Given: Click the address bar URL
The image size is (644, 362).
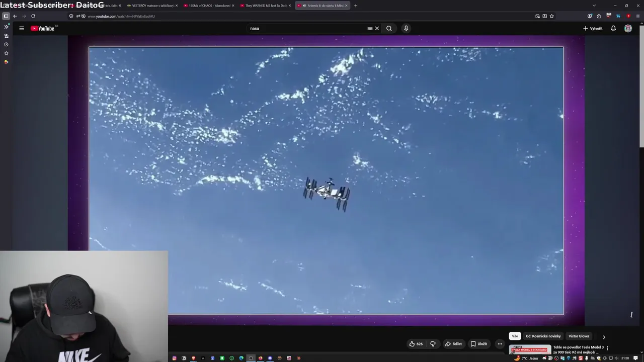Looking at the screenshot, I should tap(121, 16).
